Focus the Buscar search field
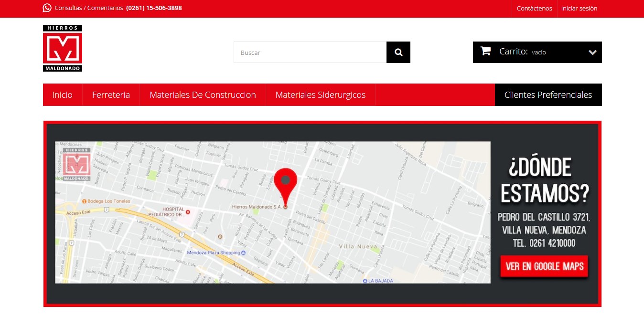Screen dimensions: 644x316 pyautogui.click(x=310, y=53)
